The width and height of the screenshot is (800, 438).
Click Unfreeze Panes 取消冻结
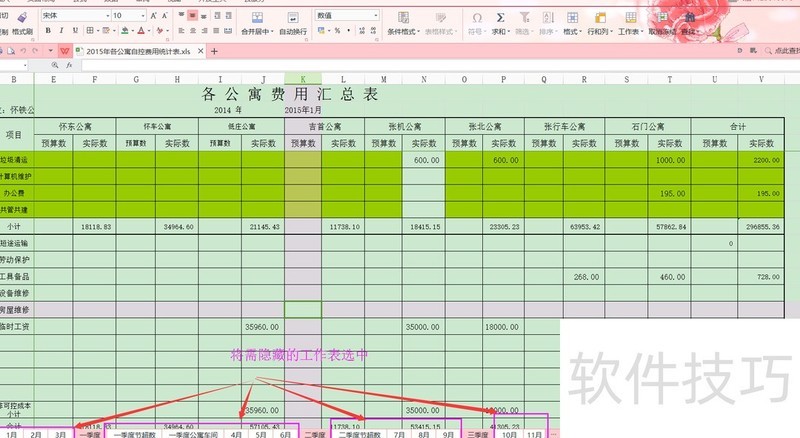click(662, 23)
